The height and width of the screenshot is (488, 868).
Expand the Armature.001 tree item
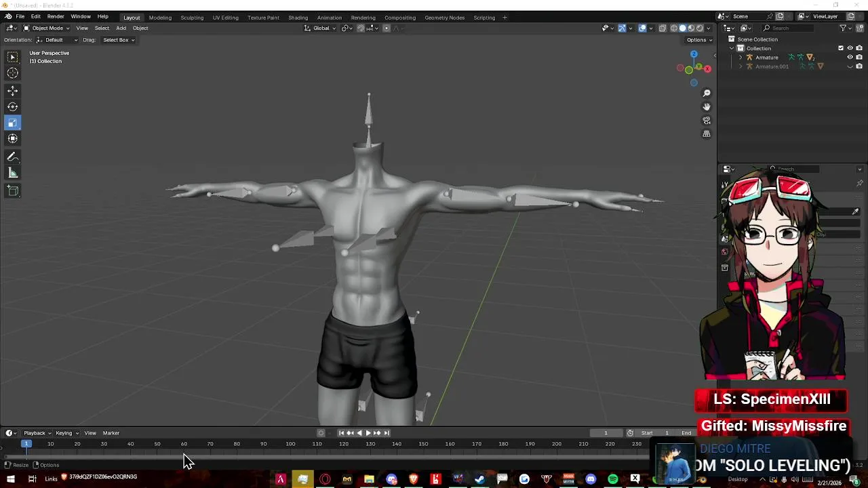741,66
